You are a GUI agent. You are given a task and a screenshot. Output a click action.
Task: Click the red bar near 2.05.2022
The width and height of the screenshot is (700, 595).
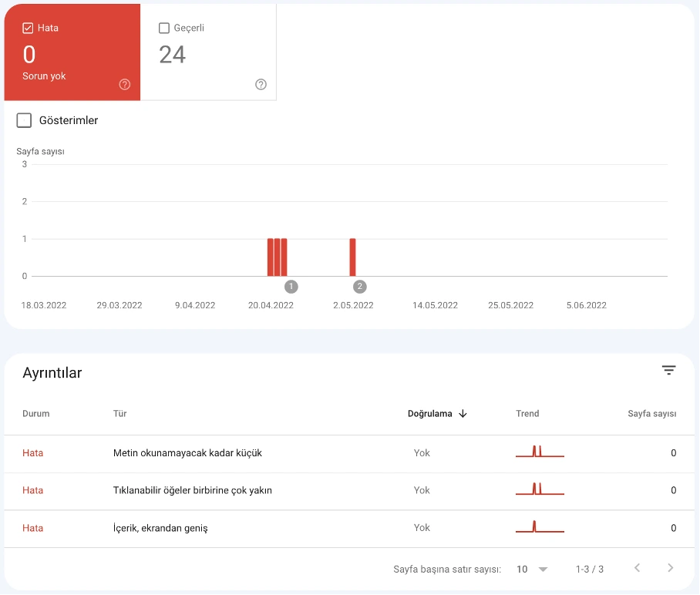[x=352, y=257]
